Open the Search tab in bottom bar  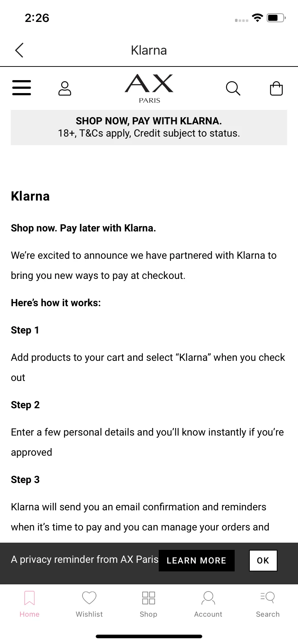click(268, 598)
